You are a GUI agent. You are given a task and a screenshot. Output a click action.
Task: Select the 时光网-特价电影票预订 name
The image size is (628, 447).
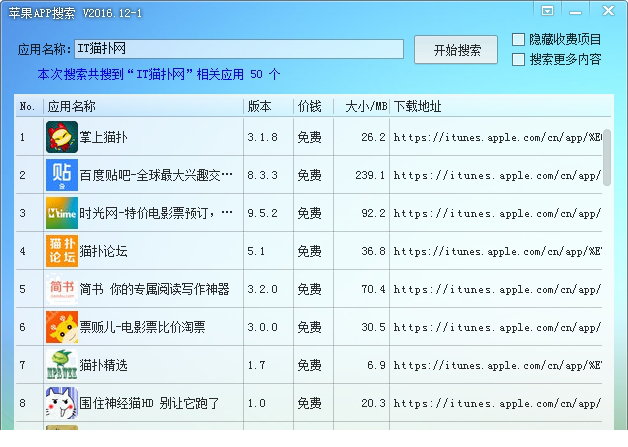pos(156,213)
